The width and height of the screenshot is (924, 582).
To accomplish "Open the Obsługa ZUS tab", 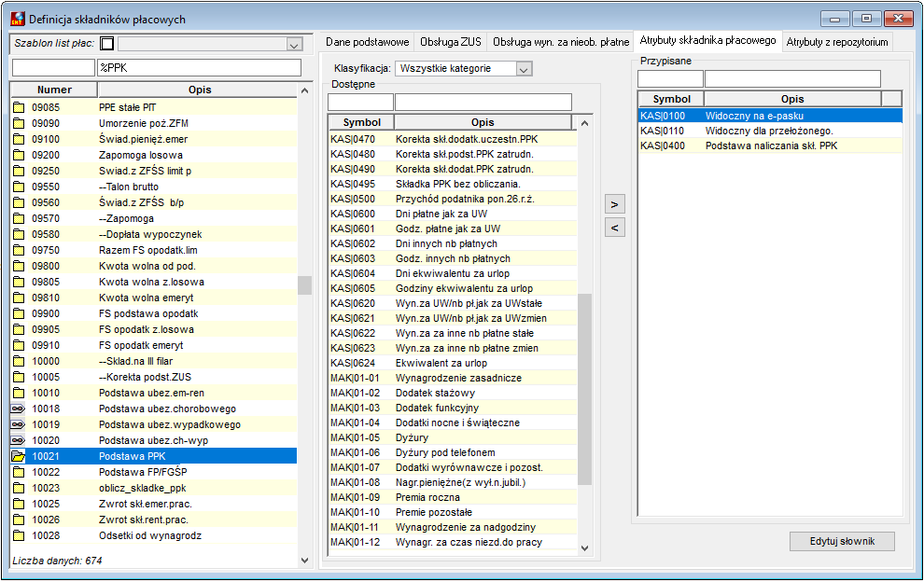I will coord(450,42).
